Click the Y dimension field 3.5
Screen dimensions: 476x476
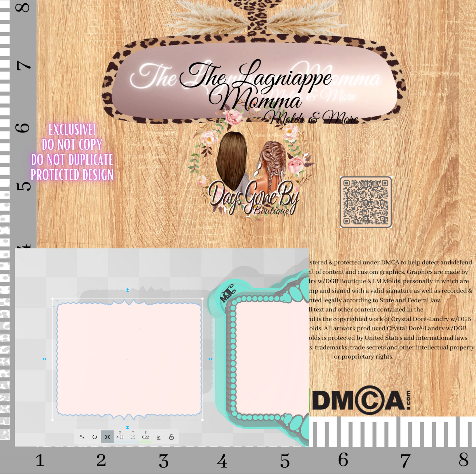(x=133, y=437)
